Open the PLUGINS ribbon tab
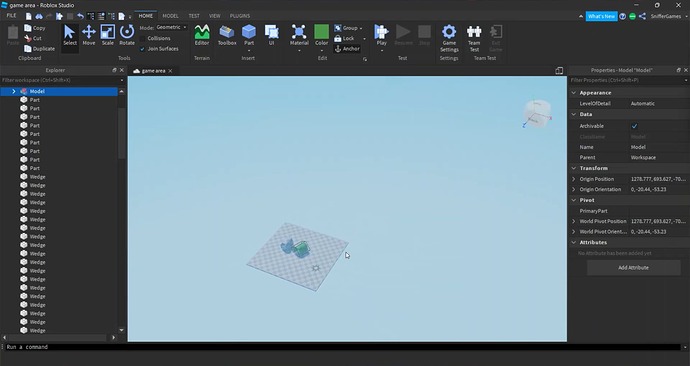 pyautogui.click(x=240, y=16)
